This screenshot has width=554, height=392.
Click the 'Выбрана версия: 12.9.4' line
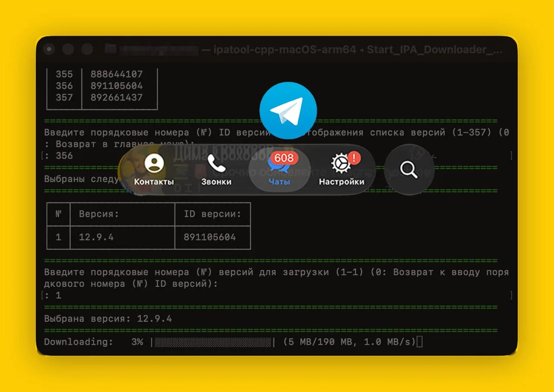coord(108,319)
